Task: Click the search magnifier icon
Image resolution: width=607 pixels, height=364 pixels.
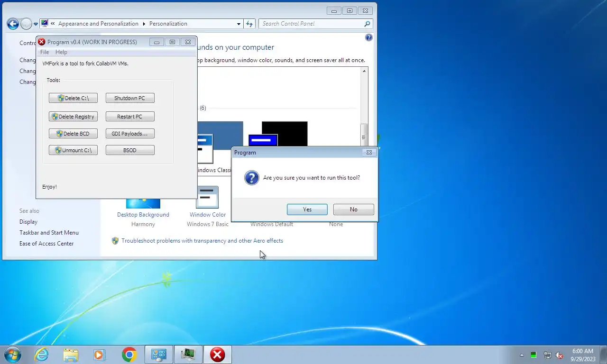Action: tap(367, 24)
